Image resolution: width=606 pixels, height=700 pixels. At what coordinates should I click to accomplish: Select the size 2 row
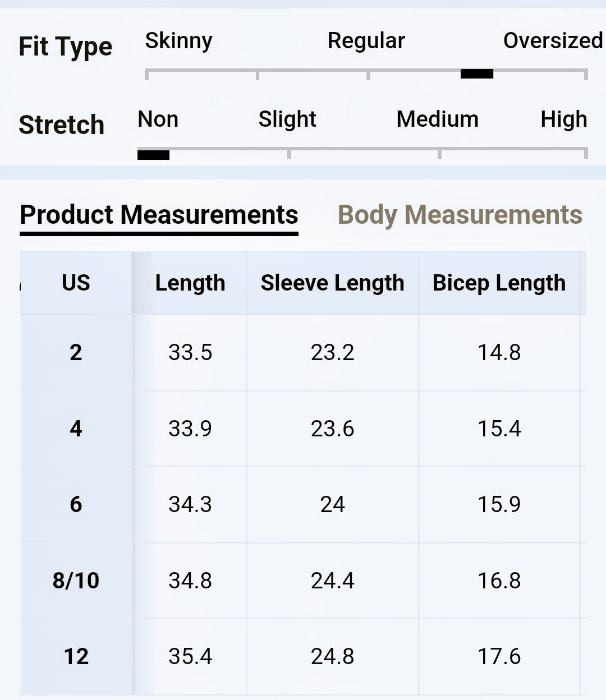pos(303,352)
